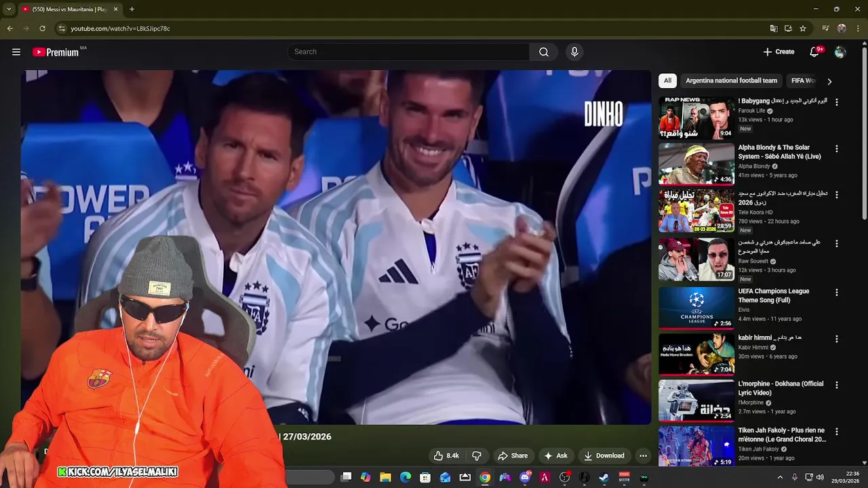Dislike the video with thumbs-down icon

click(476, 455)
